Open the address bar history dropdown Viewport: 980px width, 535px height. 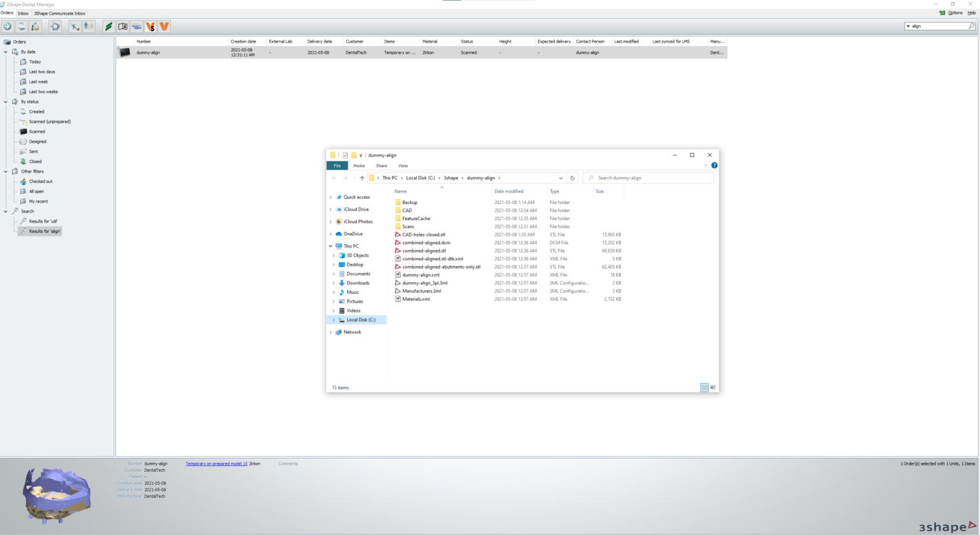coord(561,178)
